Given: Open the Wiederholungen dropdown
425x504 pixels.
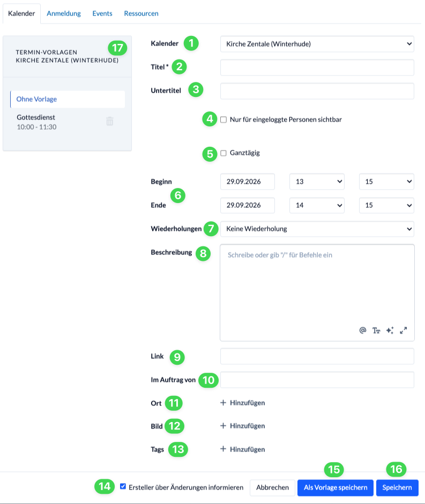Looking at the screenshot, I should [317, 229].
